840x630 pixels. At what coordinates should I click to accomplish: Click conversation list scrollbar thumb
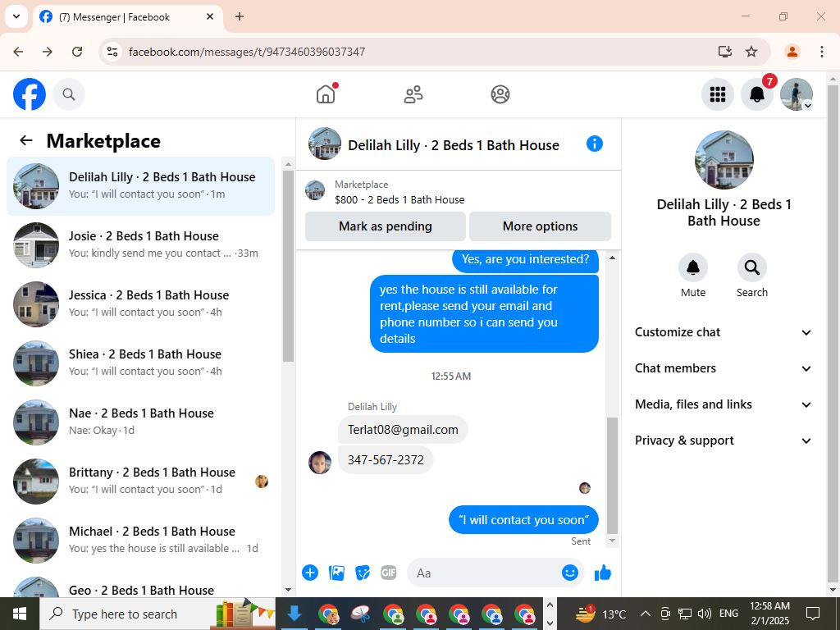tap(288, 266)
